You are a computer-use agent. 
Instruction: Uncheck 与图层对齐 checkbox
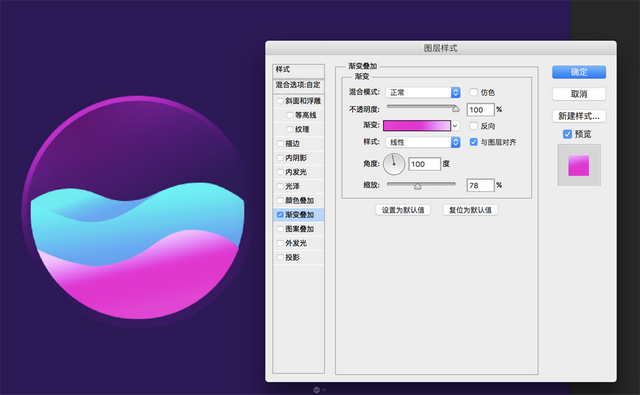473,142
